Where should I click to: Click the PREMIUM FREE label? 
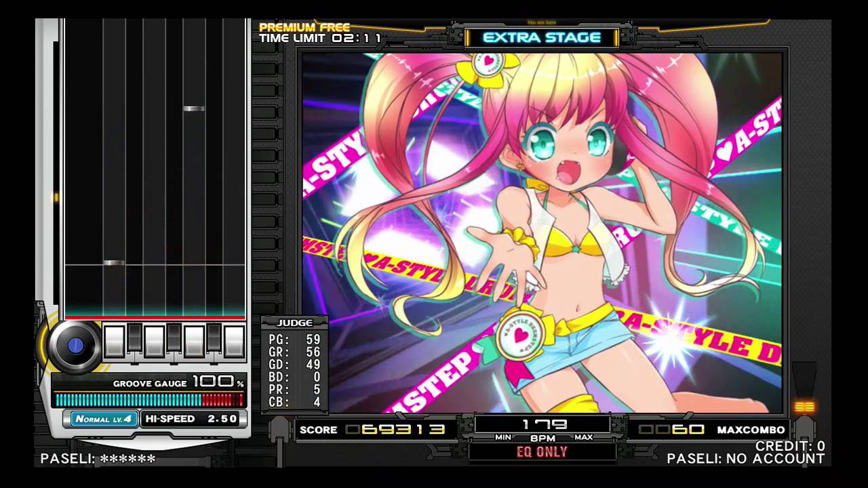point(304,28)
